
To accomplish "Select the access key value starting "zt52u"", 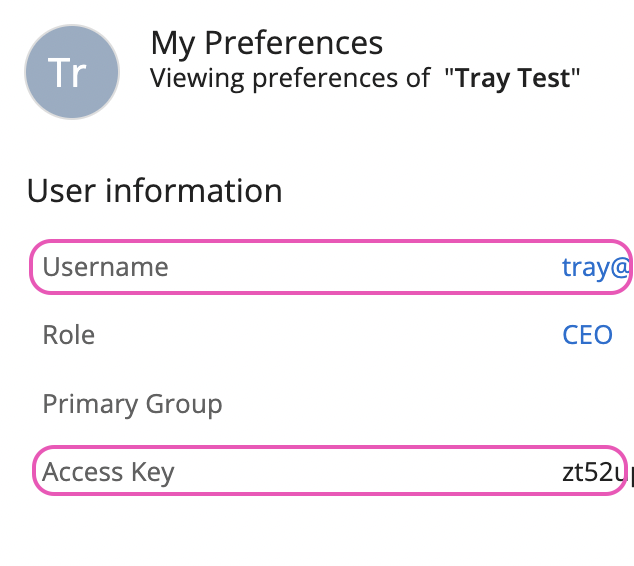I will (x=597, y=472).
